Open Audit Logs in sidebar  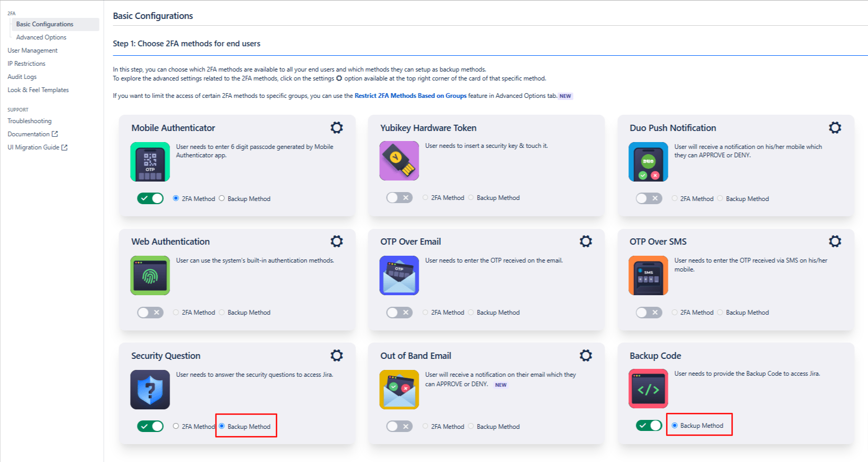pyautogui.click(x=22, y=77)
